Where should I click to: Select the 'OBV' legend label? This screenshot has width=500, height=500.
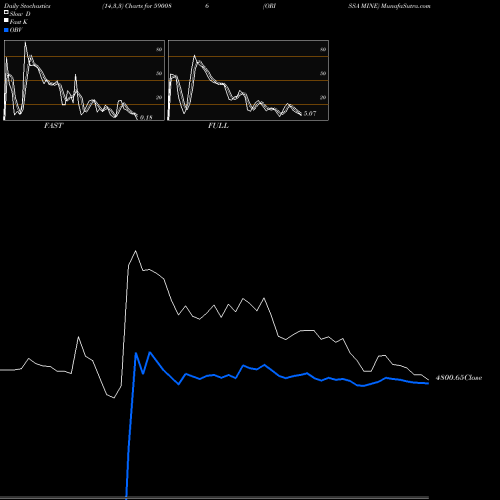(x=16, y=30)
